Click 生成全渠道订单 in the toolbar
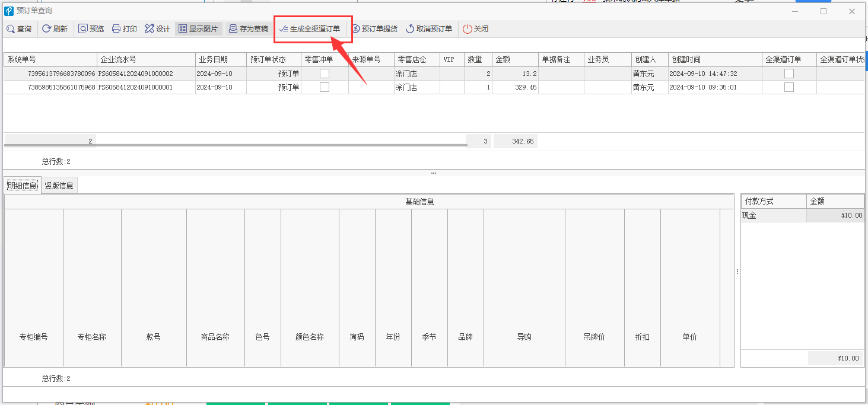Image resolution: width=868 pixels, height=405 pixels. (310, 28)
